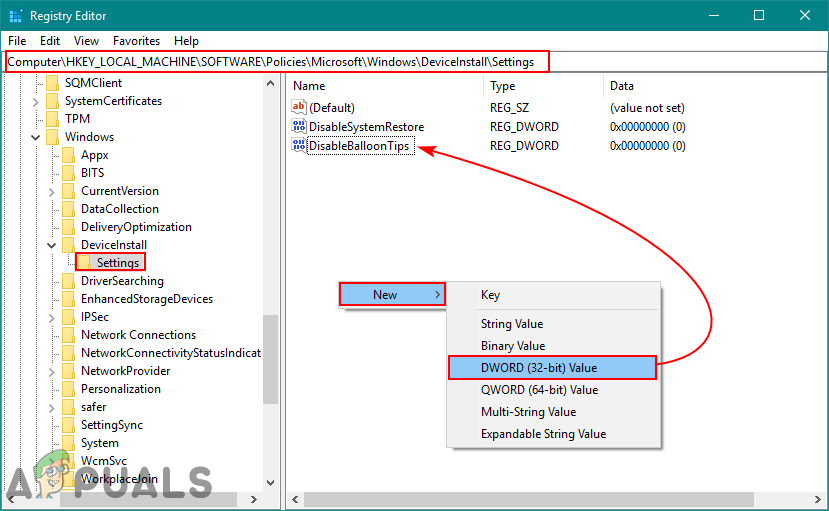Click the Appx folder icon
Screen dimensions: 829x511
coord(68,155)
